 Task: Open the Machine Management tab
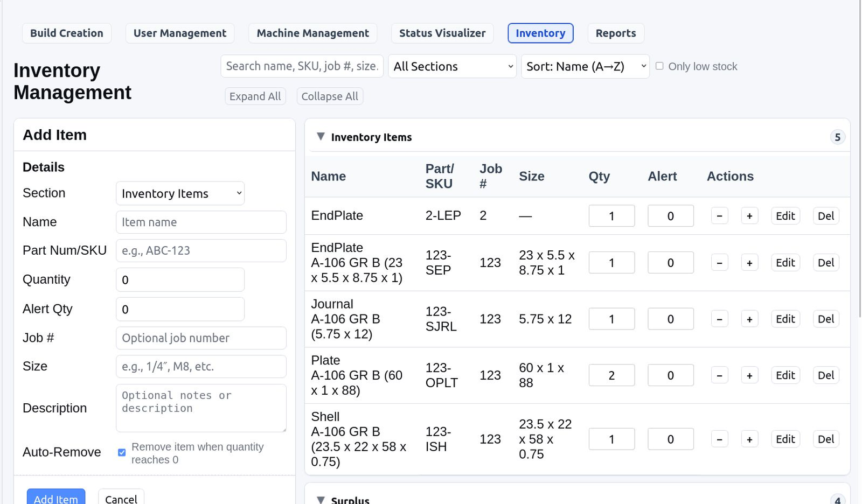pyautogui.click(x=312, y=33)
